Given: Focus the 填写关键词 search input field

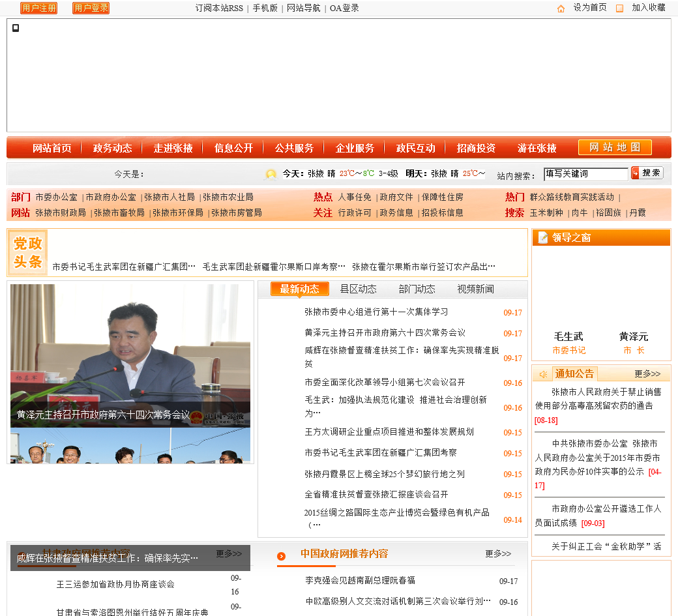Looking at the screenshot, I should (x=585, y=174).
